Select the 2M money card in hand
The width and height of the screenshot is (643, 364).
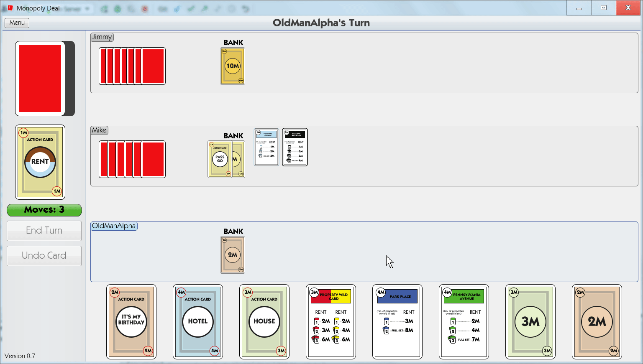pyautogui.click(x=597, y=322)
